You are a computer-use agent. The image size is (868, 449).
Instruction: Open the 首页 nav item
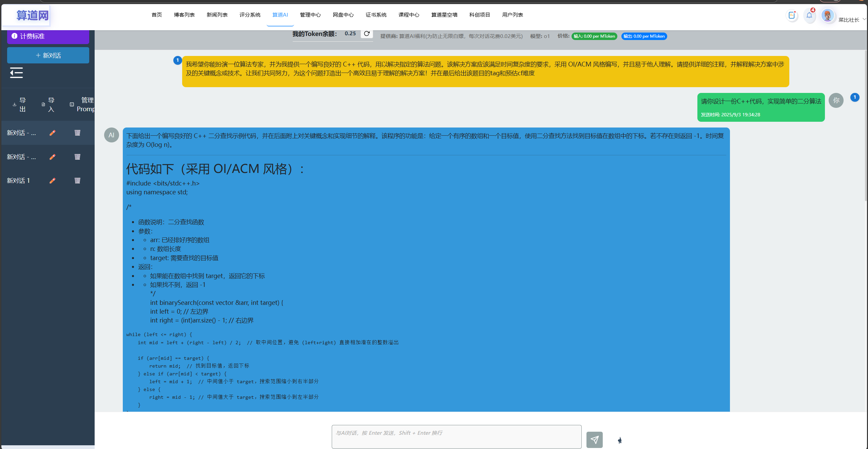click(x=157, y=15)
